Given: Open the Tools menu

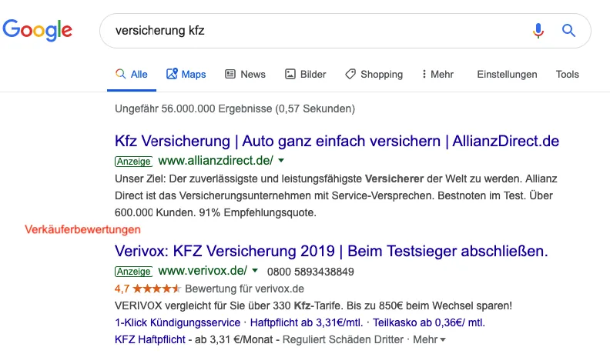Looking at the screenshot, I should click(567, 74).
